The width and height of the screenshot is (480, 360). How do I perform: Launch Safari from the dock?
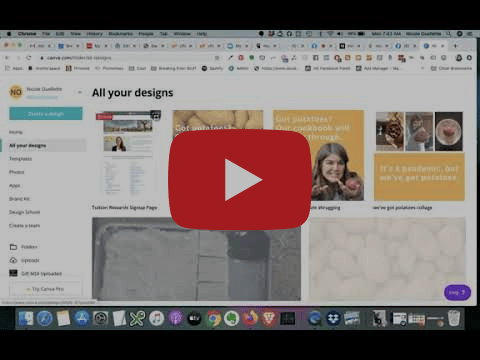[44, 318]
